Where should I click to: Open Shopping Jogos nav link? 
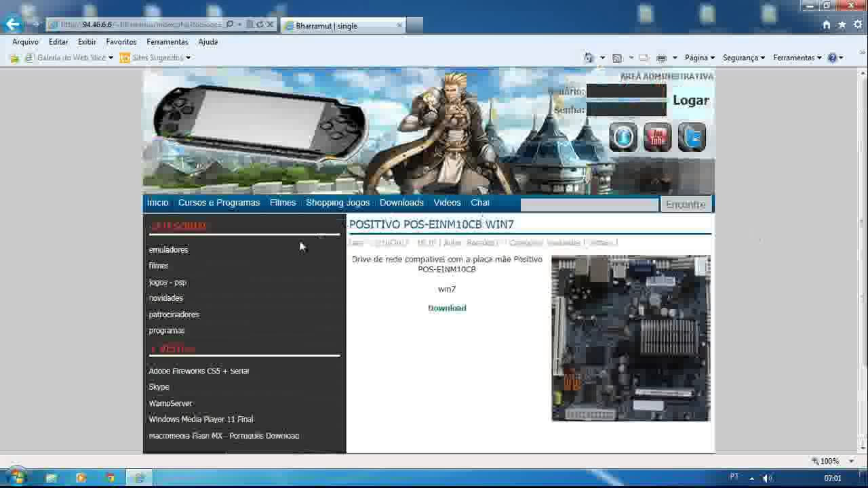coord(338,203)
